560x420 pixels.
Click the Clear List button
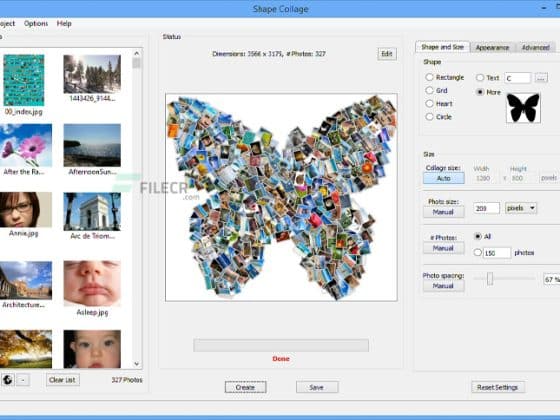[x=62, y=380]
